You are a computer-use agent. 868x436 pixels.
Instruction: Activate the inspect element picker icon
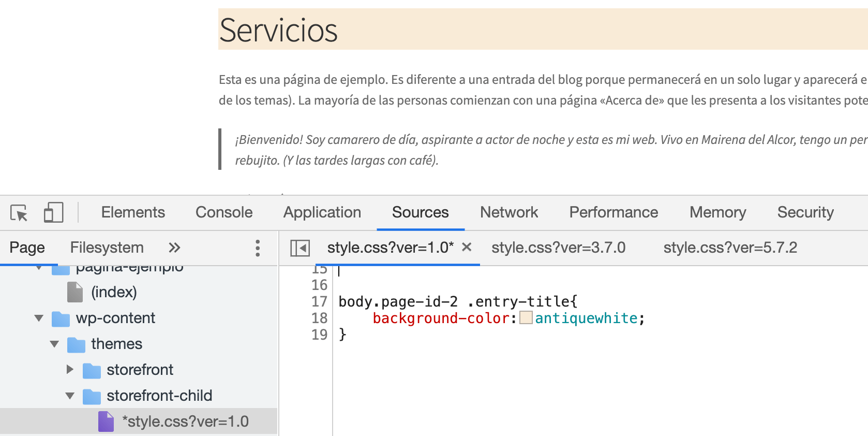point(19,213)
